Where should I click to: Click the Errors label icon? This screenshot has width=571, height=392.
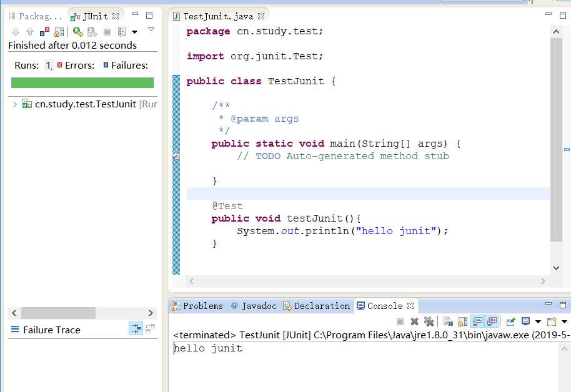pos(60,65)
